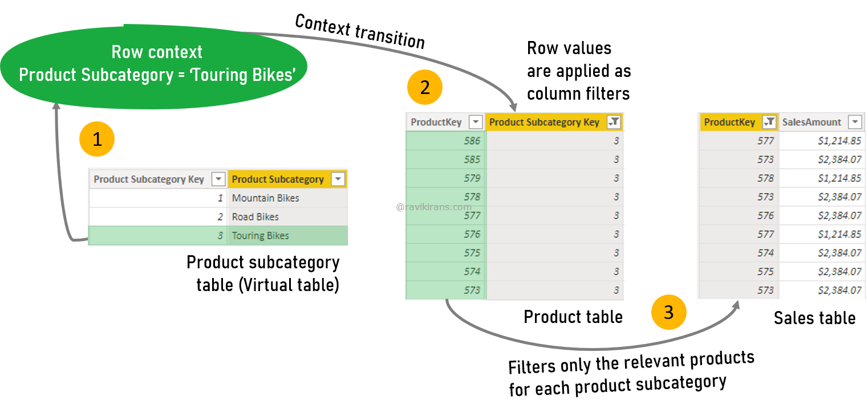Open the Product Subcategory column dropdown arrow
868x413 pixels.
pyautogui.click(x=338, y=179)
